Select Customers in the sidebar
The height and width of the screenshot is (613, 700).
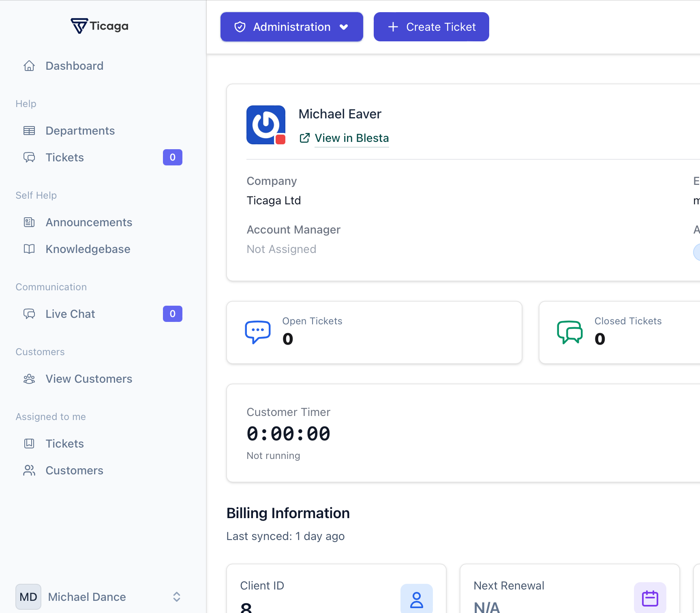tap(74, 470)
